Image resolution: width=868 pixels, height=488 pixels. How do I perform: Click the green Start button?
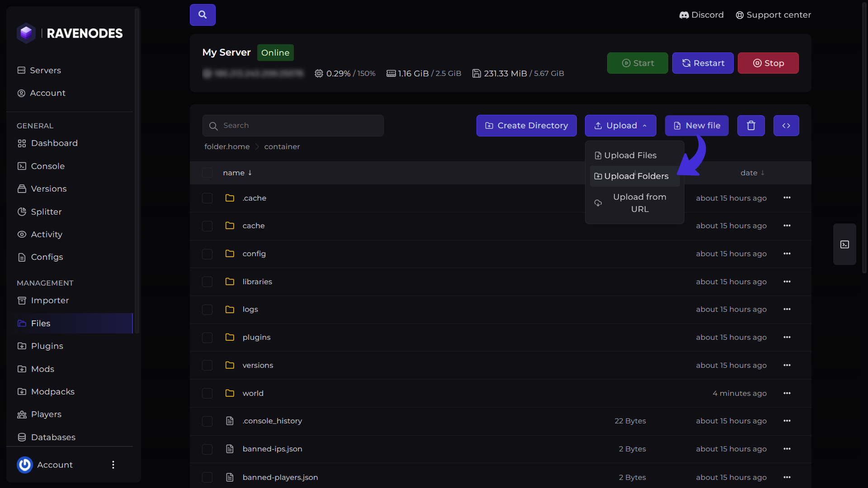pos(637,63)
